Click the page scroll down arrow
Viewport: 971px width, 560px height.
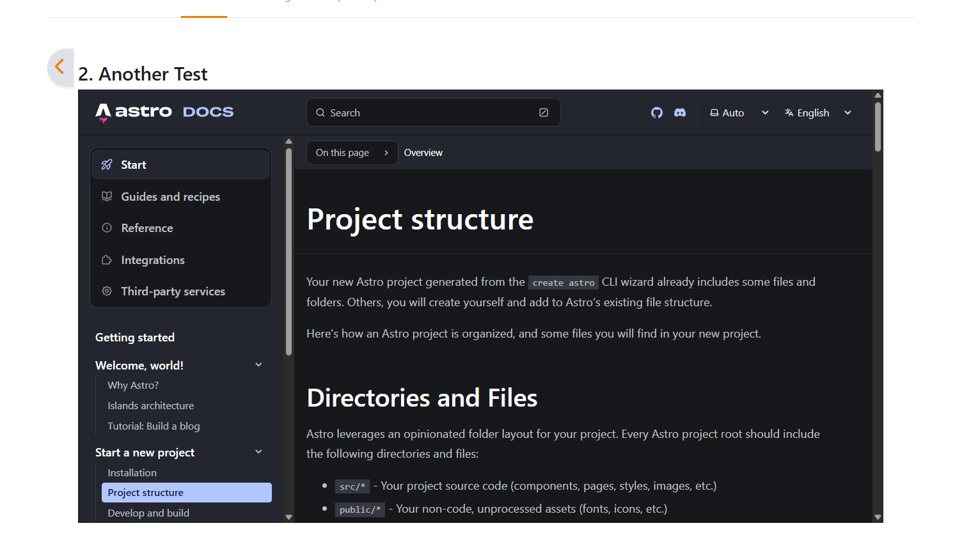878,517
